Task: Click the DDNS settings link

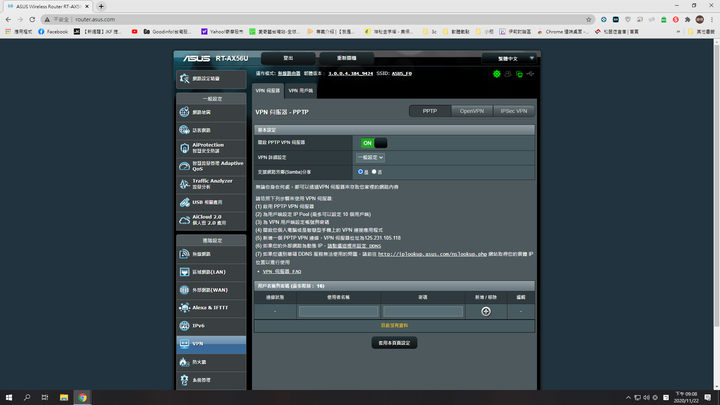Action: click(x=354, y=246)
